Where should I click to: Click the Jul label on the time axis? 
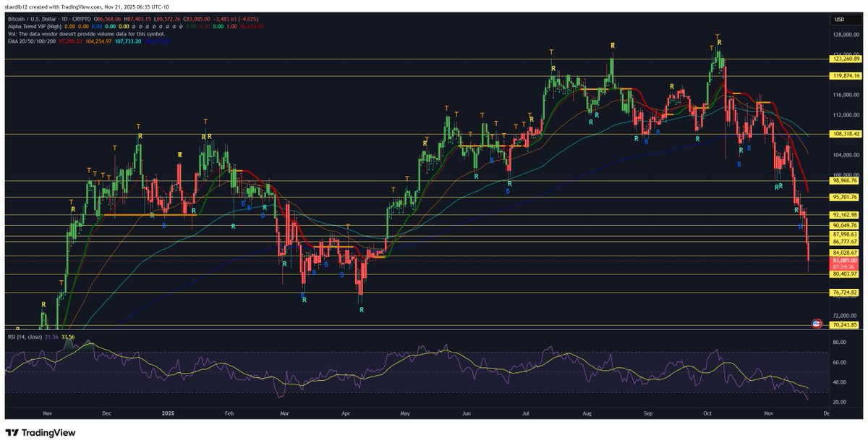(525, 414)
